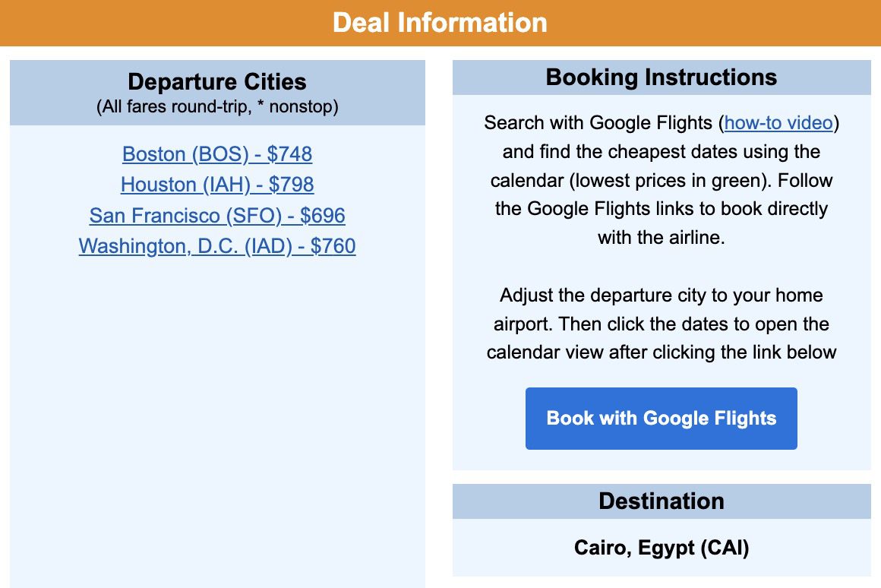881x588 pixels.
Task: Select the Cairo, Egypt (CAI) destination text
Action: 661,548
